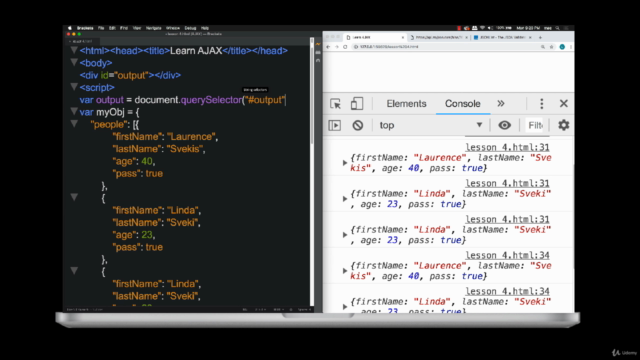Open lesson 4.html:31 link above Laurence object

tap(507, 147)
